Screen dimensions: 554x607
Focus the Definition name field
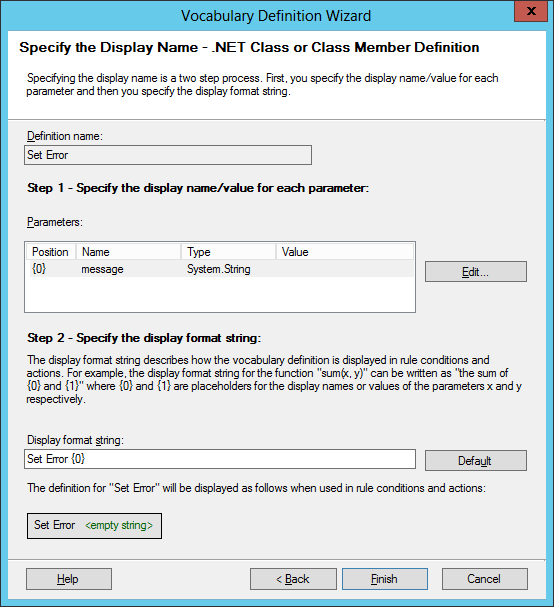(168, 155)
